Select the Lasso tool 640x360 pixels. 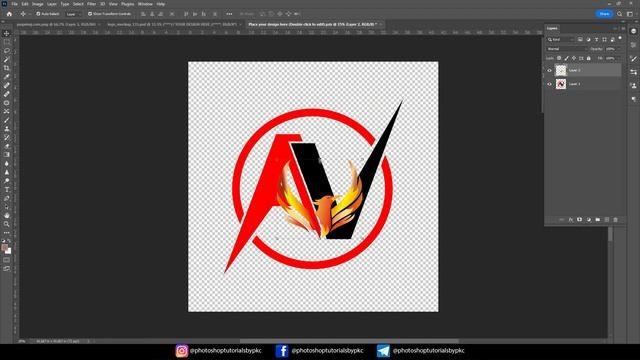point(7,51)
